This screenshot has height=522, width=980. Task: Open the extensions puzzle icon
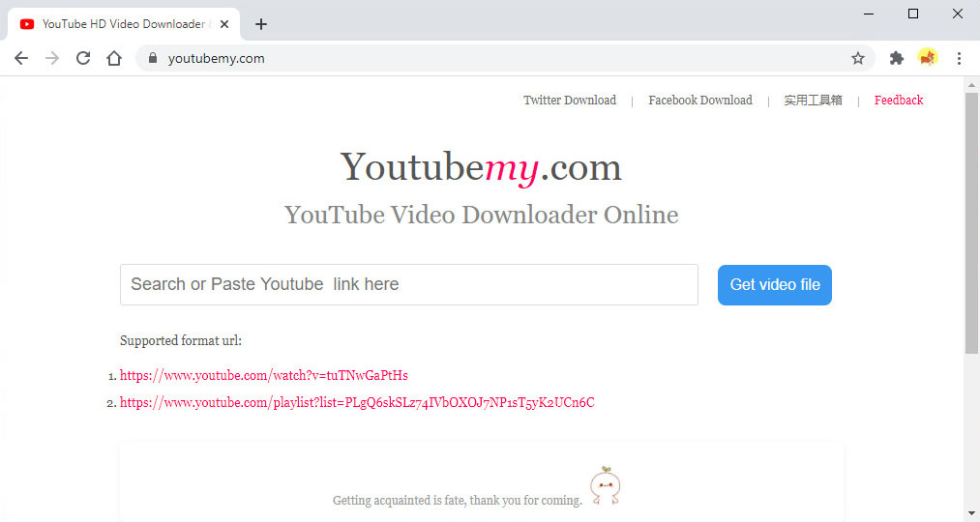(896, 58)
